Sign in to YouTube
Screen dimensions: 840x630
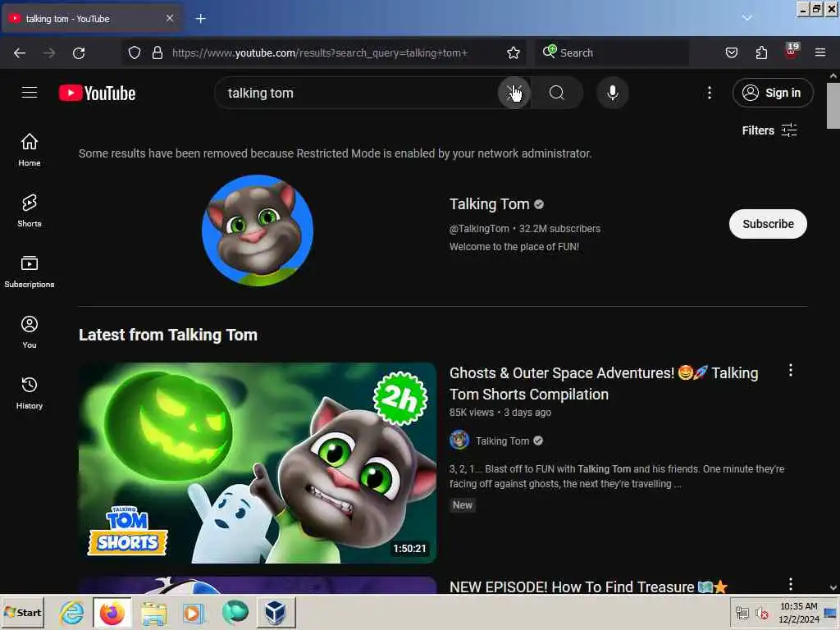coord(773,93)
